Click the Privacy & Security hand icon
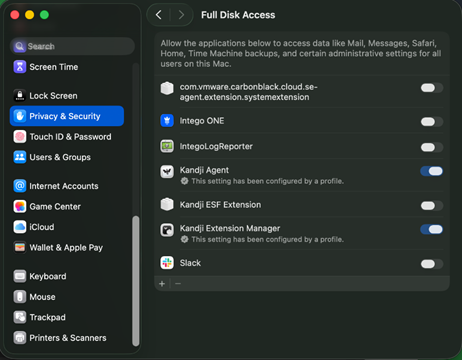Viewport: 462px width, 360px height. point(20,116)
